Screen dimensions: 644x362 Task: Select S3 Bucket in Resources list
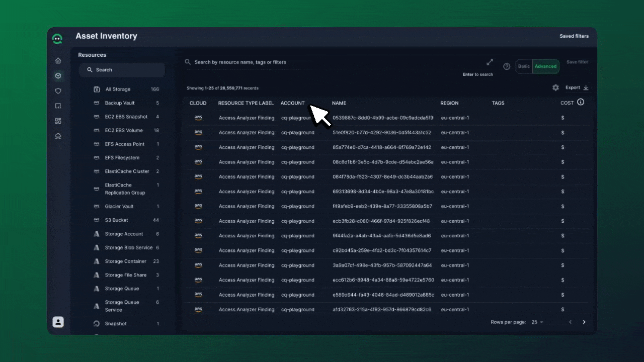coord(116,220)
